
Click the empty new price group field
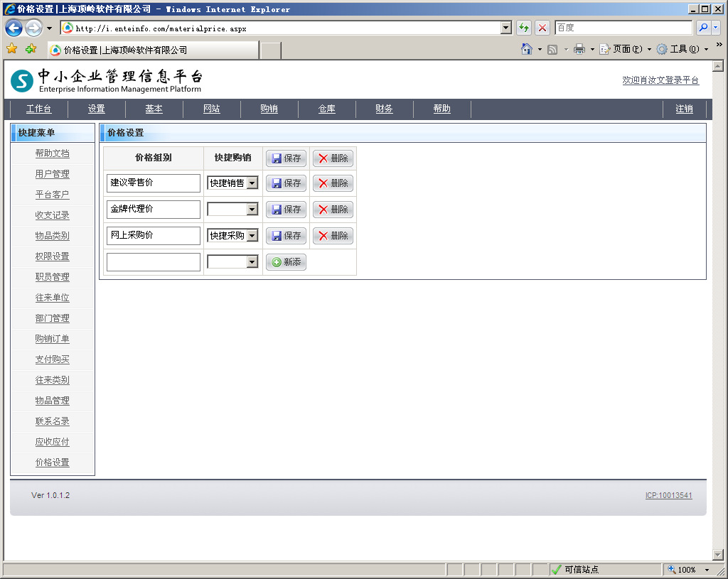pyautogui.click(x=154, y=262)
